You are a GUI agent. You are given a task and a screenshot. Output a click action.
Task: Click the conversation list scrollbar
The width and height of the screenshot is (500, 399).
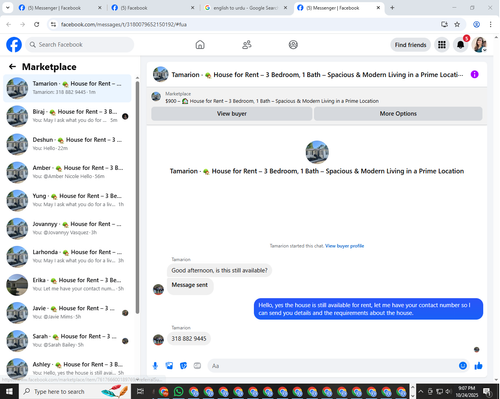(137, 197)
